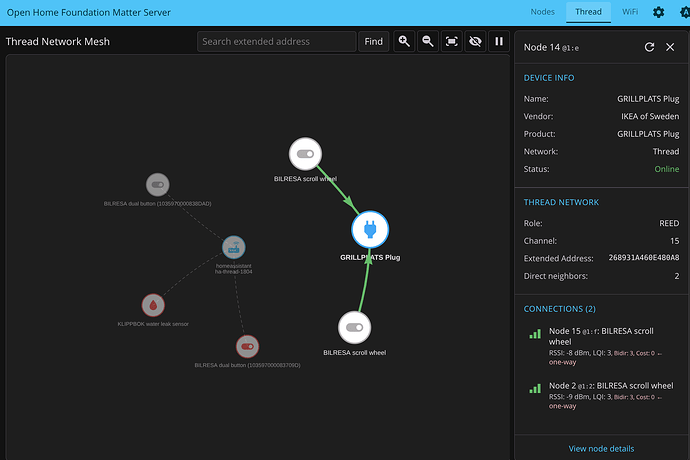Click the Thread Network Mesh heading
The height and width of the screenshot is (460, 690).
pyautogui.click(x=58, y=41)
